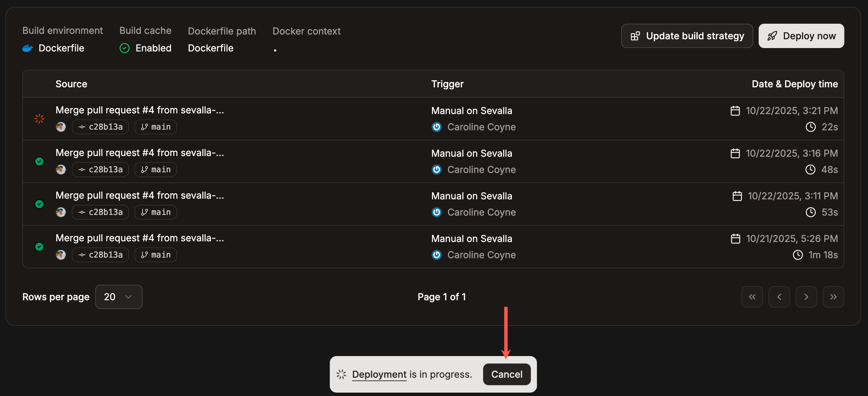The height and width of the screenshot is (396, 868).
Task: Open the Deployment link in toast
Action: pyautogui.click(x=379, y=374)
